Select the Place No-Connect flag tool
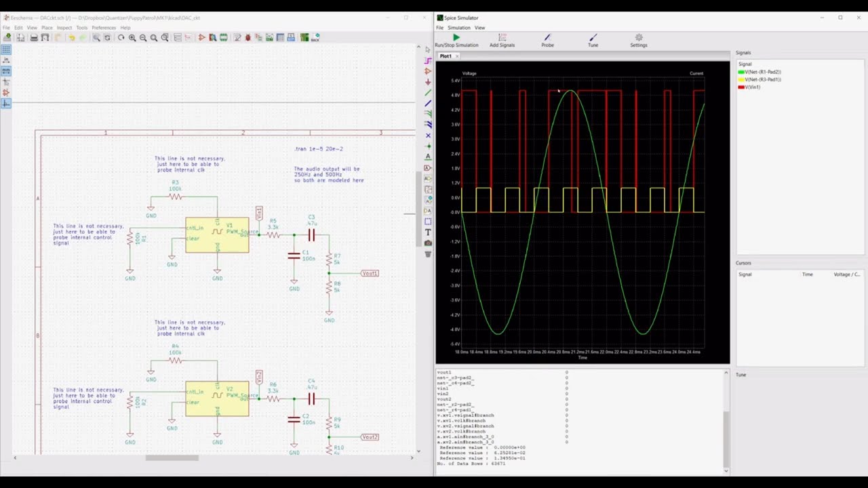 [427, 136]
